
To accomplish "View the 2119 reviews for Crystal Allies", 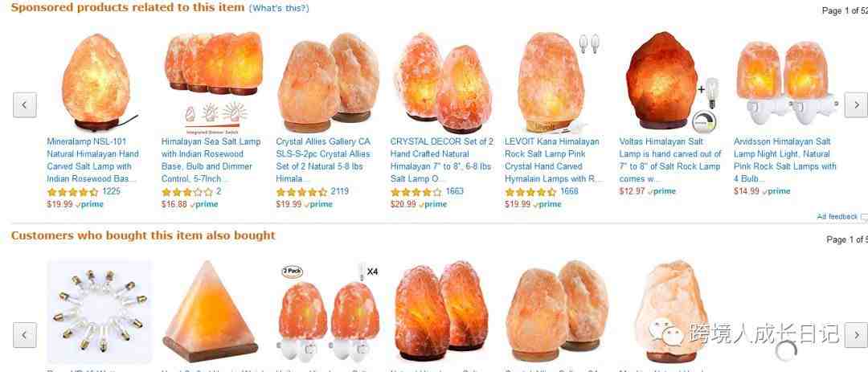I will (x=340, y=191).
